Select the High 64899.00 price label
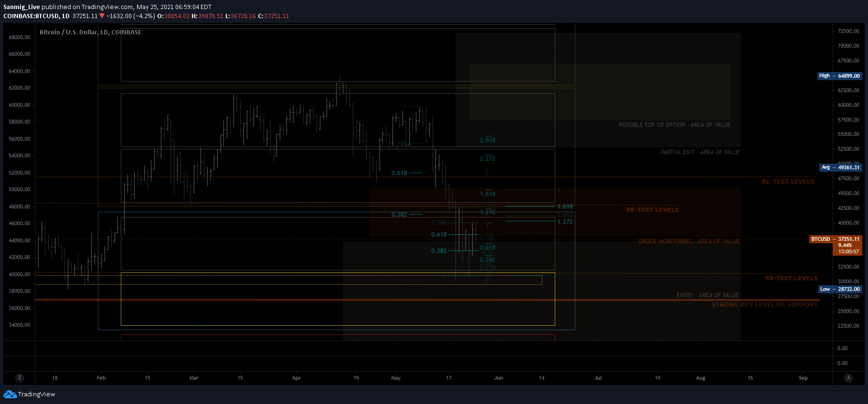This screenshot has height=404, width=868. (x=839, y=75)
